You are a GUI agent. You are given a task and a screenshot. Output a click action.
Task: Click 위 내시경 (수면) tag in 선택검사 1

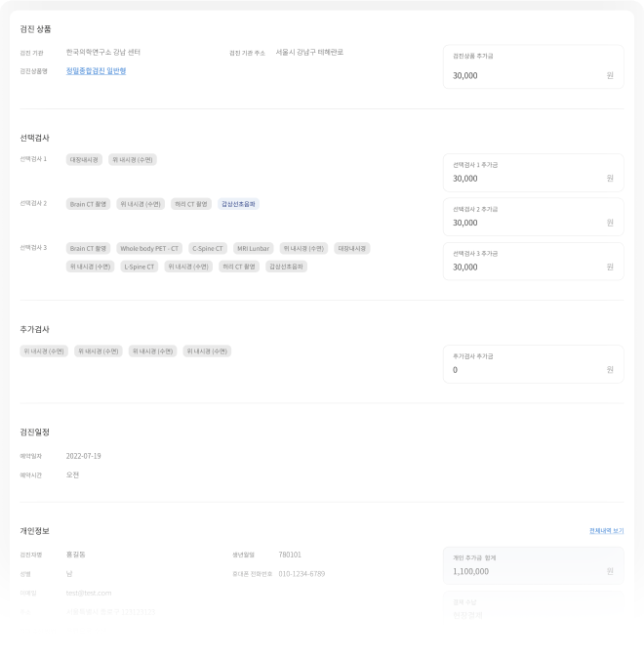tap(132, 159)
